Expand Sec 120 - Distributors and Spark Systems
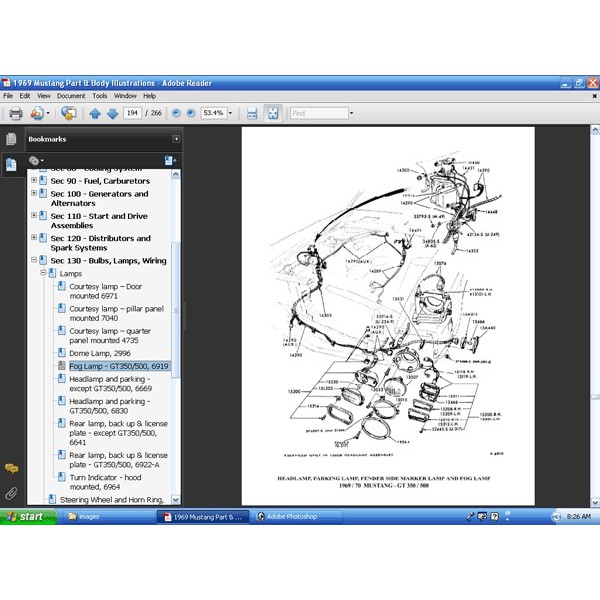This screenshot has height=600, width=600. 34,237
